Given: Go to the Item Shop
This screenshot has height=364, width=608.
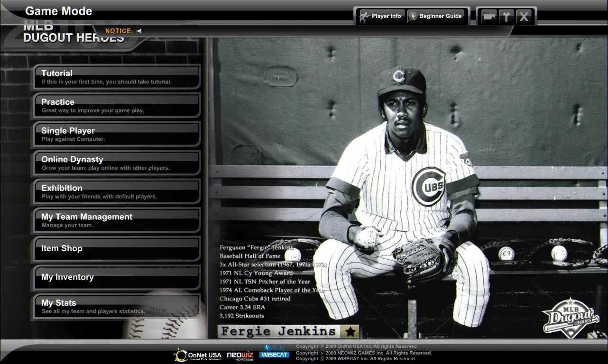Looking at the screenshot, I should pos(117,249).
